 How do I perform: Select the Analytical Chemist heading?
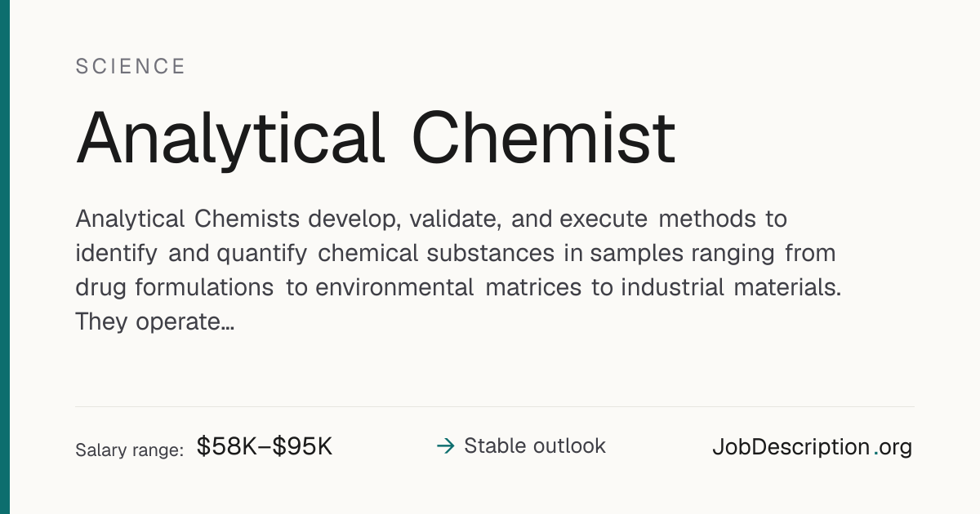(x=376, y=139)
